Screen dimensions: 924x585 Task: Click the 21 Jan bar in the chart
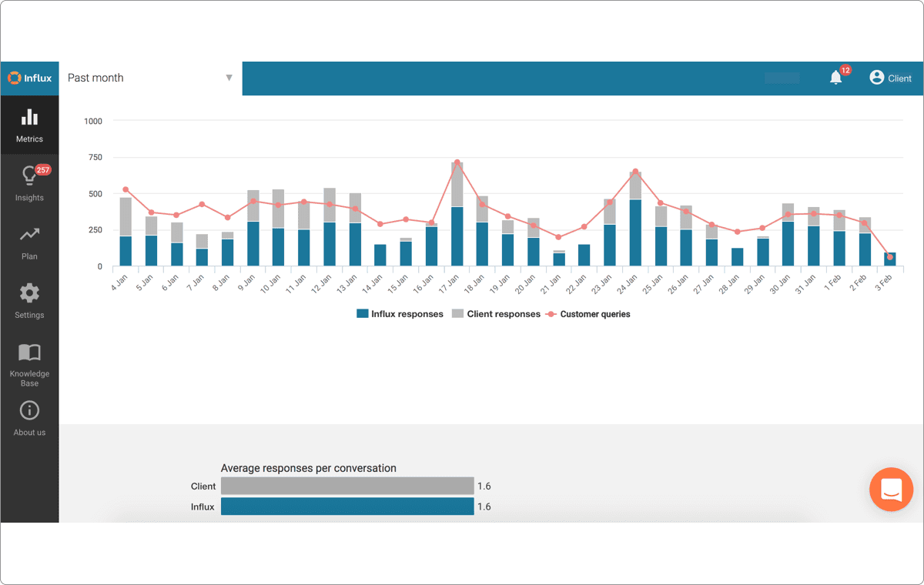point(559,258)
